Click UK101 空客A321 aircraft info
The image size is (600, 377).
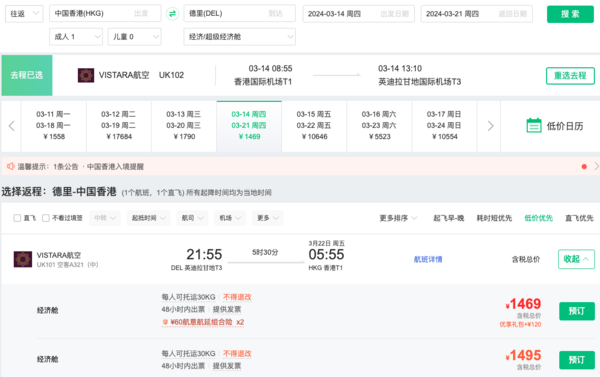(x=67, y=265)
